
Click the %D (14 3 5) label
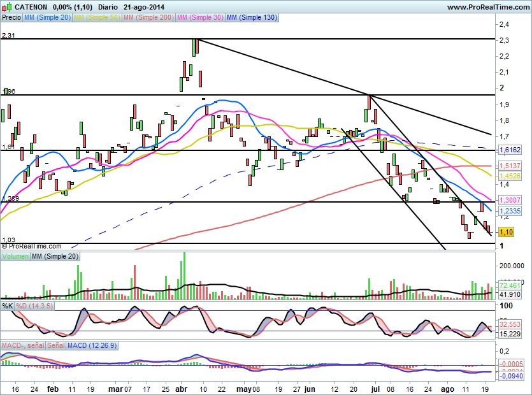pyautogui.click(x=33, y=306)
